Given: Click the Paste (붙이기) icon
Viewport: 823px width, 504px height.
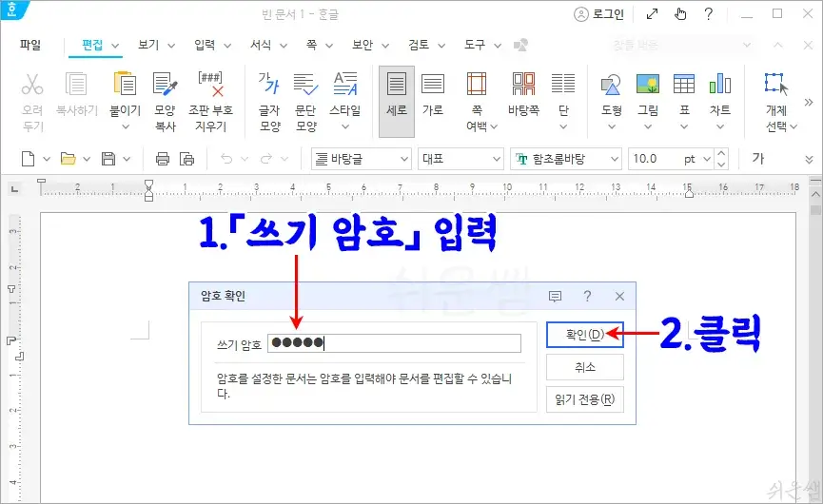Looking at the screenshot, I should [x=125, y=84].
